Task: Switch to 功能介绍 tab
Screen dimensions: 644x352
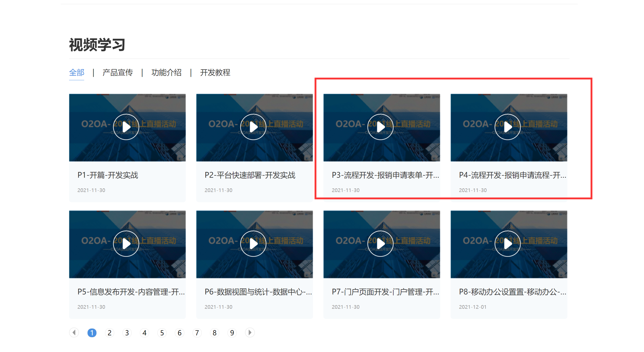Action: [166, 72]
